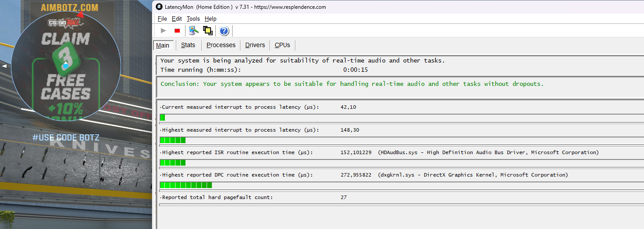Screen dimensions: 644x229
Task: Open the File menu
Action: [162, 18]
